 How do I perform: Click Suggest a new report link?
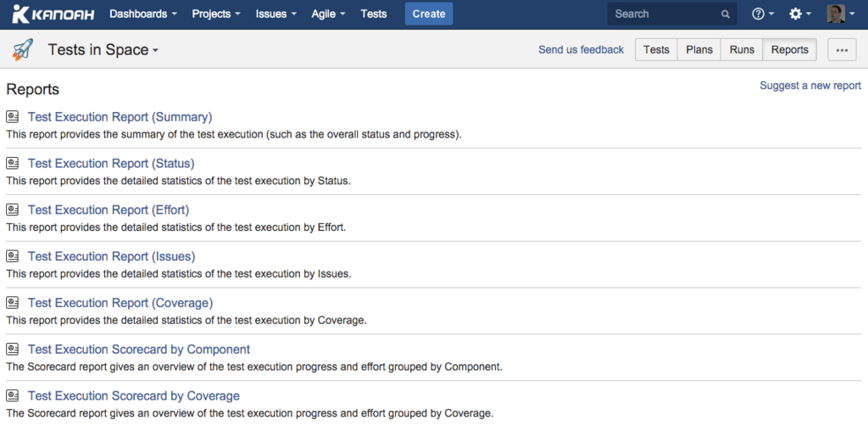pyautogui.click(x=810, y=86)
